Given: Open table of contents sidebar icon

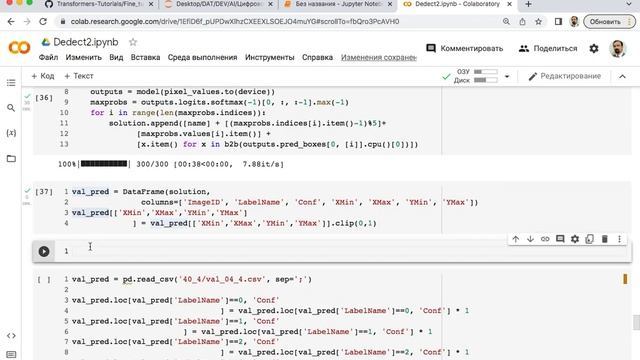Looking at the screenshot, I should (11, 83).
